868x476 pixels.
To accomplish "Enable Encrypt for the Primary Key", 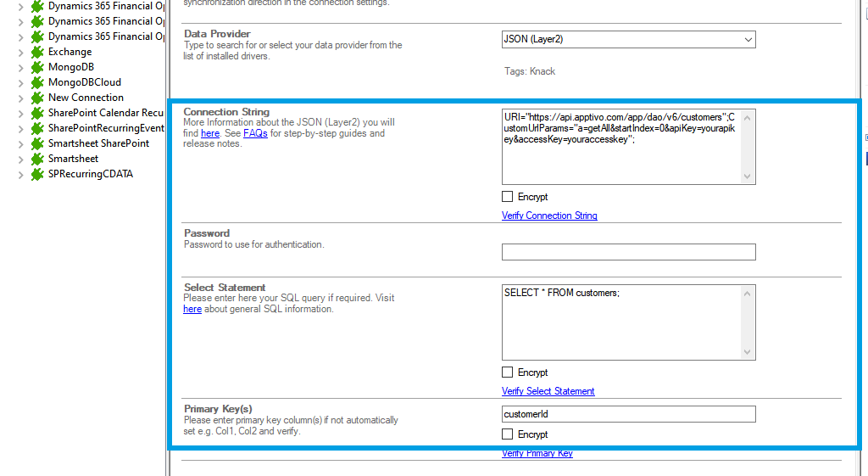I will point(508,434).
